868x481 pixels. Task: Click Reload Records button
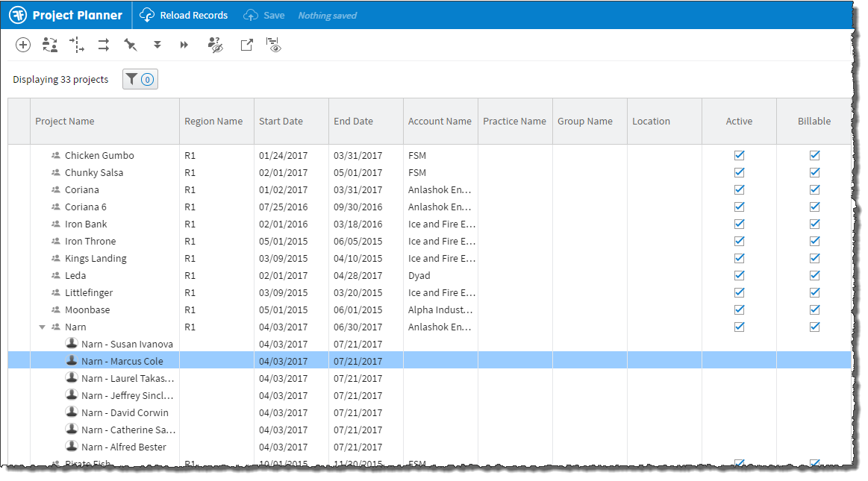tap(184, 16)
